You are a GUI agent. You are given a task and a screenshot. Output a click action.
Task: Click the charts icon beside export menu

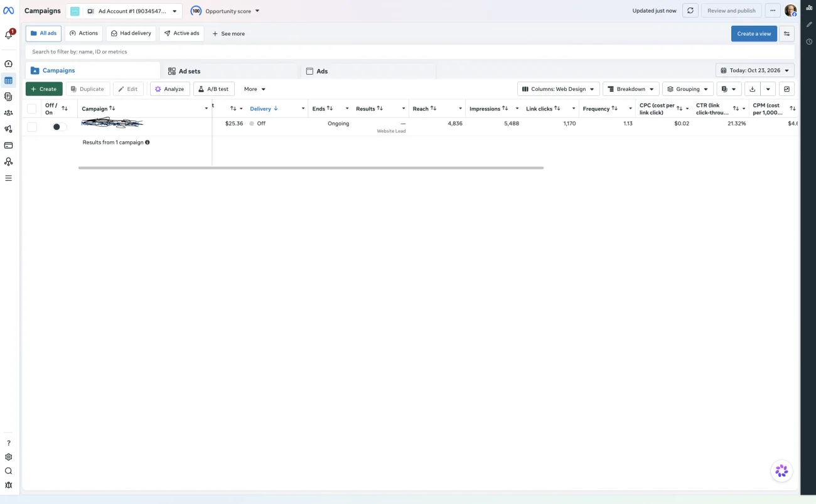click(x=787, y=89)
